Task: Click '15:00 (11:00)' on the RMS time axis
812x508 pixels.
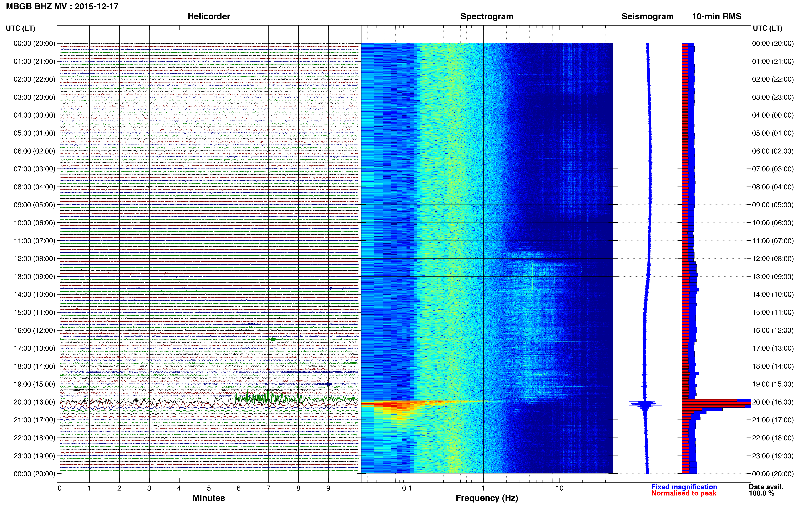Action: click(x=773, y=312)
